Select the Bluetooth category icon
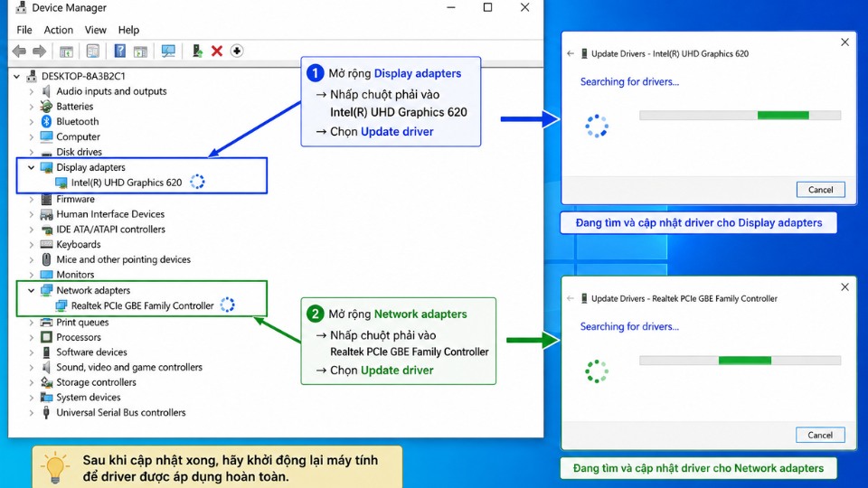Screen dimensions: 868x488 (46, 121)
